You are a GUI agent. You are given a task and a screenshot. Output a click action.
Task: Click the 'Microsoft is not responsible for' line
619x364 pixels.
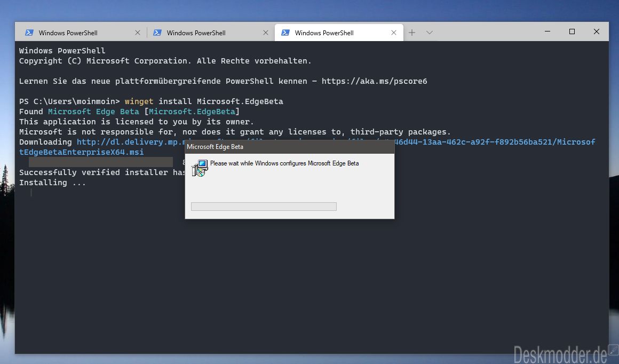click(235, 132)
